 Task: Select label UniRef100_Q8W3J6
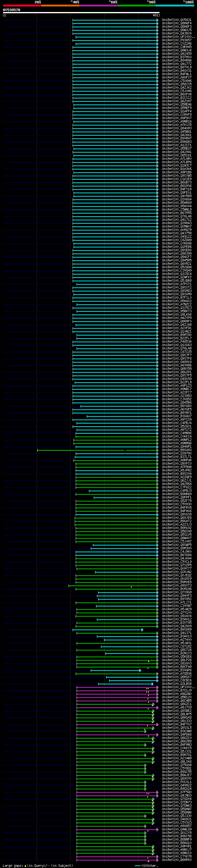[176, 50]
